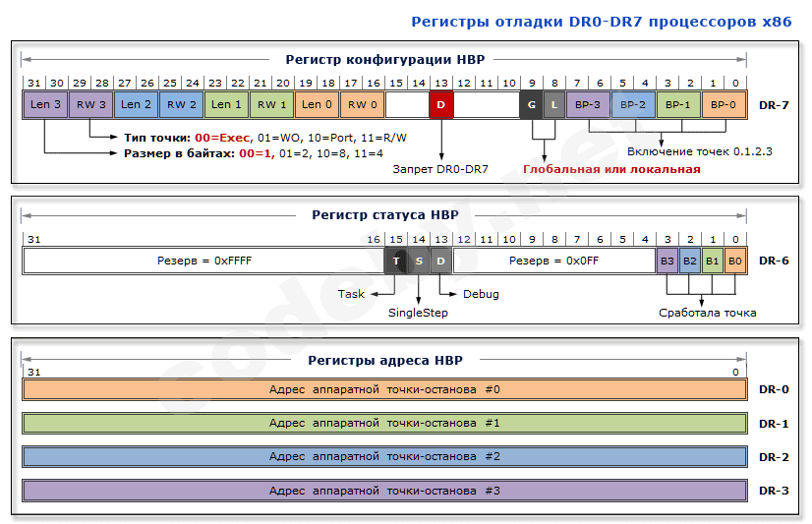
Task: Click the 'Резерв = 0xFFFF' field in DR-6
Action: (x=204, y=261)
